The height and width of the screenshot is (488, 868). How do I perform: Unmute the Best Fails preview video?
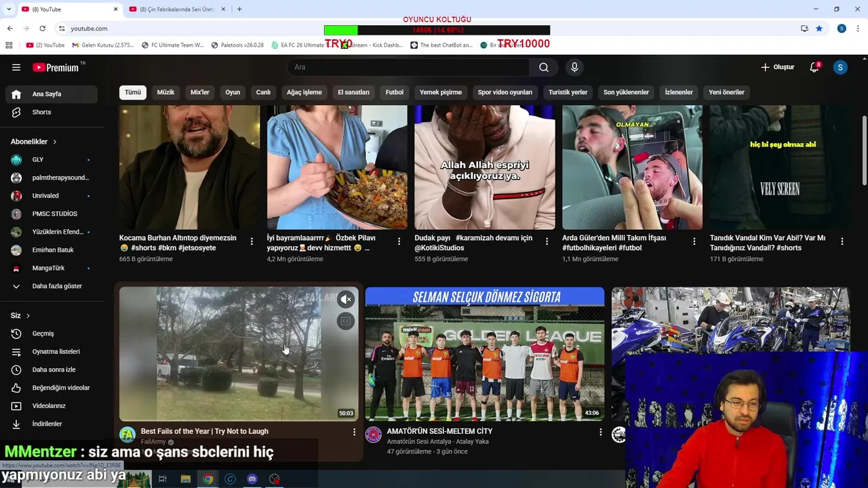(x=346, y=299)
